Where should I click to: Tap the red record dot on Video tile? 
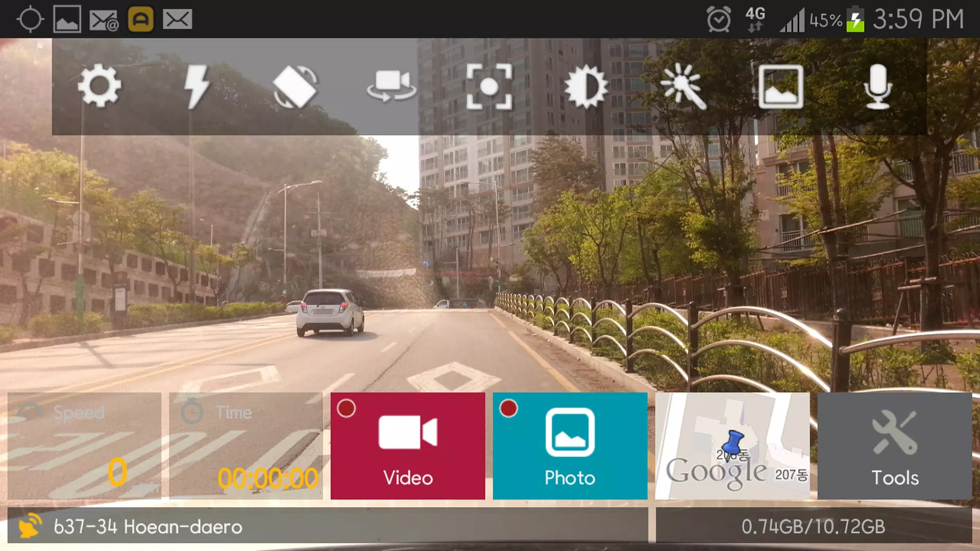(x=346, y=408)
